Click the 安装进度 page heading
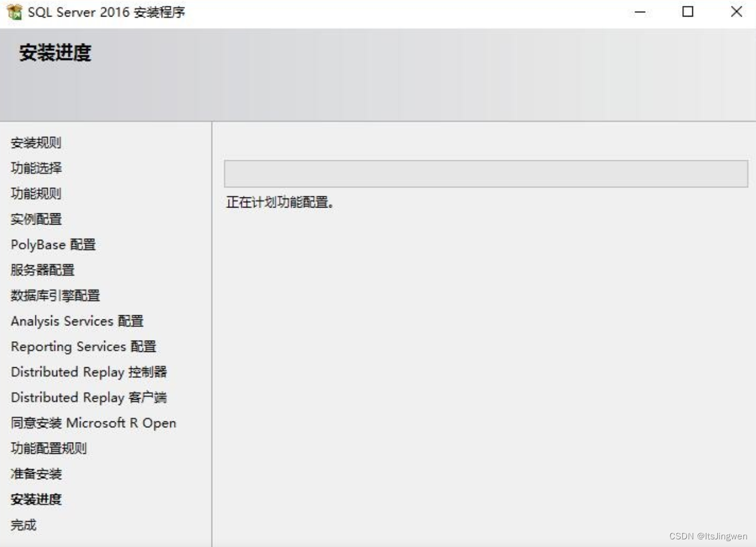Screen dimensions: 756x547 coord(55,53)
